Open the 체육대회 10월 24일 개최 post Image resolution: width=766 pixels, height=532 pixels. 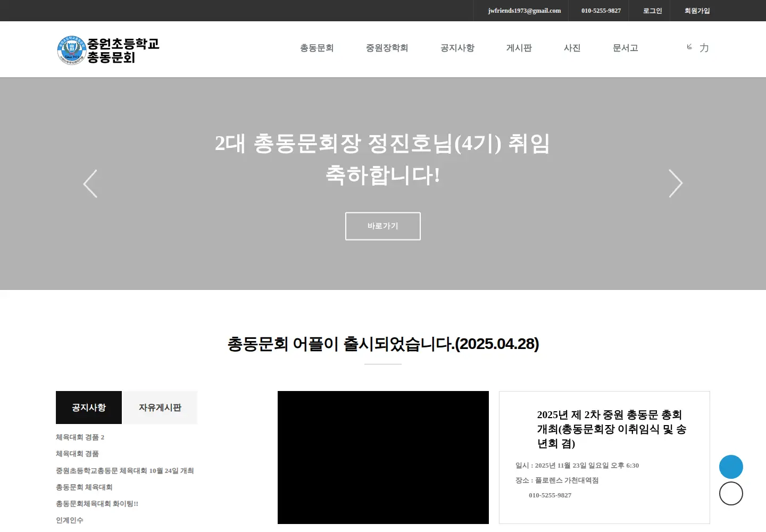[x=125, y=471]
